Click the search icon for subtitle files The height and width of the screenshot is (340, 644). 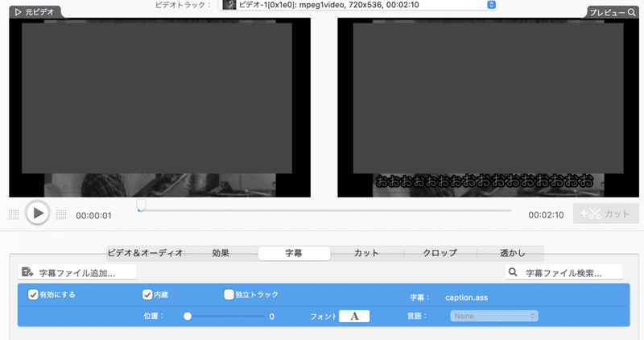(x=513, y=272)
